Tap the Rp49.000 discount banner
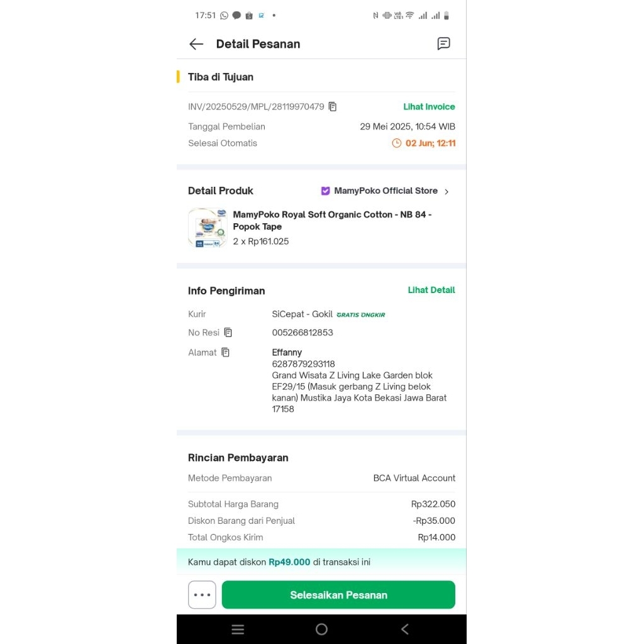This screenshot has height=644, width=644. tap(321, 562)
